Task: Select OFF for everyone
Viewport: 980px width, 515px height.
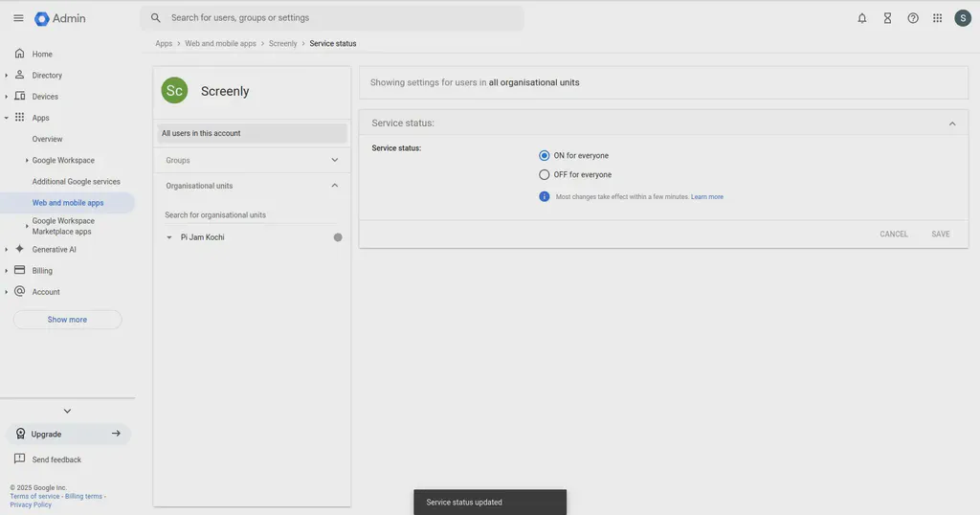Action: pyautogui.click(x=545, y=174)
